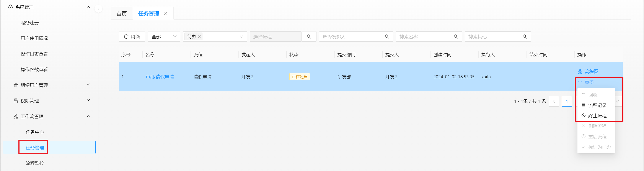The width and height of the screenshot is (644, 171).
Task: Open the 全部 dropdown filter
Action: click(x=164, y=36)
